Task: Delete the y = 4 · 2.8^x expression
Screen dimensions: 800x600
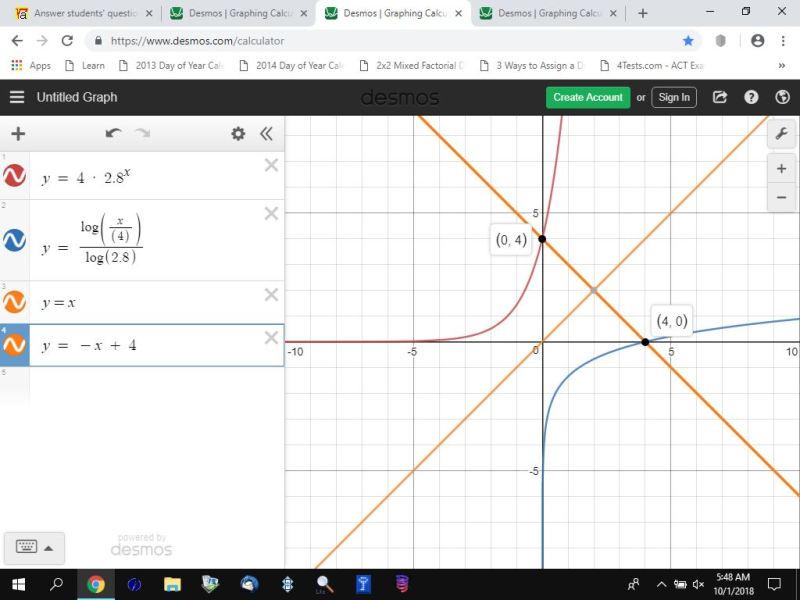Action: (x=271, y=165)
